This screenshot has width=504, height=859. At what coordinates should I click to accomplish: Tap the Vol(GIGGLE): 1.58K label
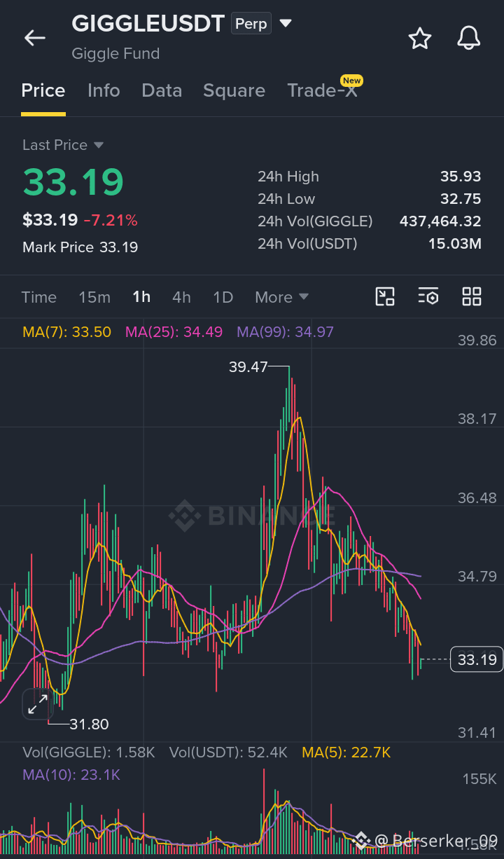pyautogui.click(x=89, y=753)
